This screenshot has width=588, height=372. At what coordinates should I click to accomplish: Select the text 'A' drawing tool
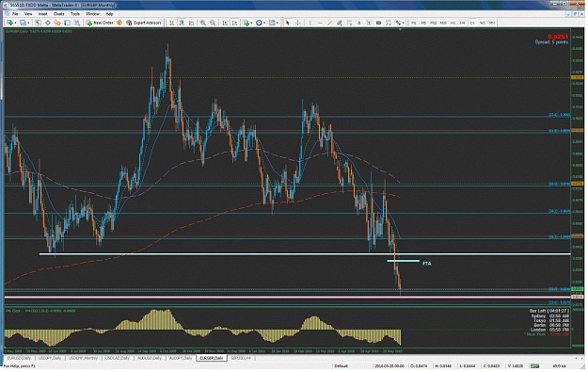[358, 23]
